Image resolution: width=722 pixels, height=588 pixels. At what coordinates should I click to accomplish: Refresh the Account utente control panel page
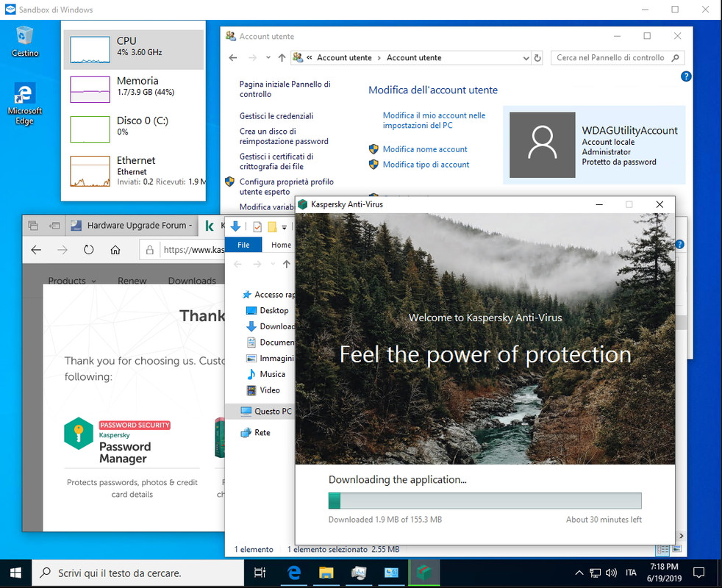pos(537,58)
